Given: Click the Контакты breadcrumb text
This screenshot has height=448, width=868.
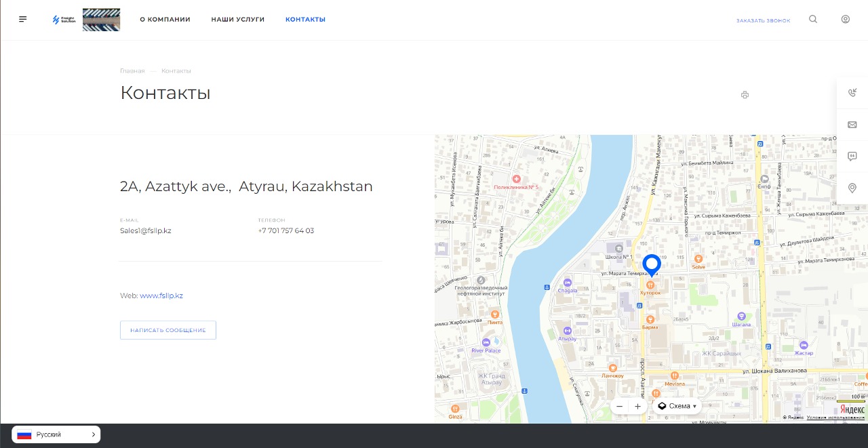Looking at the screenshot, I should point(176,70).
